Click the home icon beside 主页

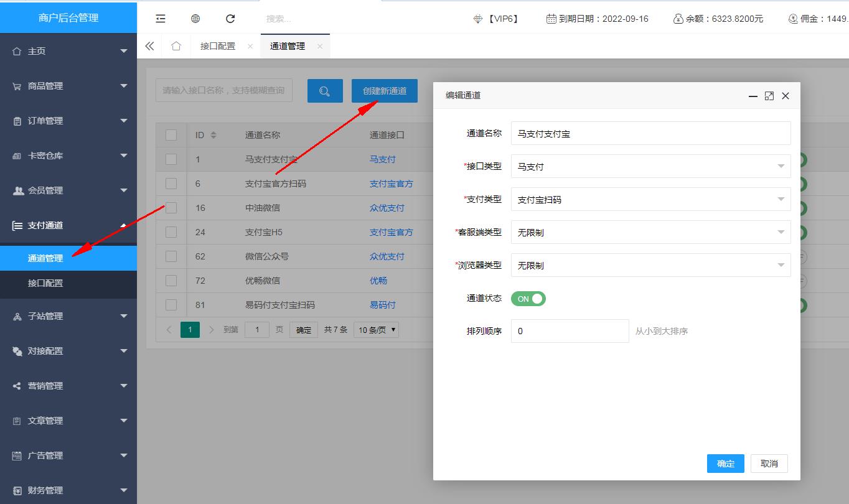click(x=17, y=51)
